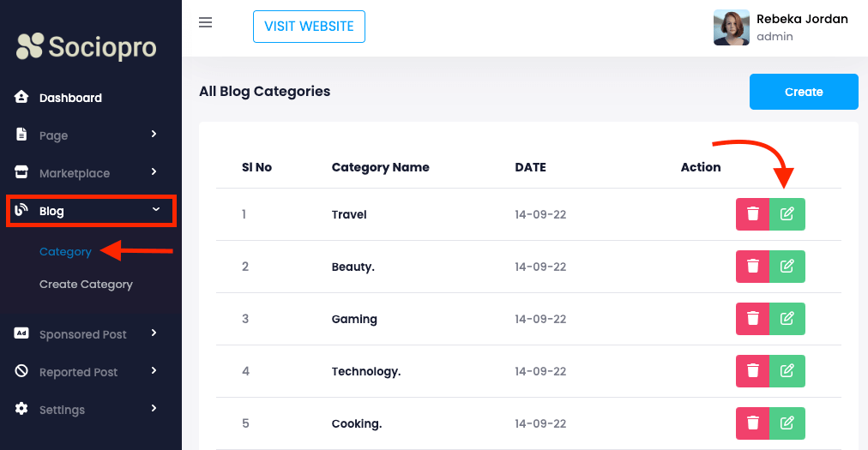Viewport: 868px width, 450px height.
Task: Click the Dashboard home icon
Action: click(x=22, y=98)
